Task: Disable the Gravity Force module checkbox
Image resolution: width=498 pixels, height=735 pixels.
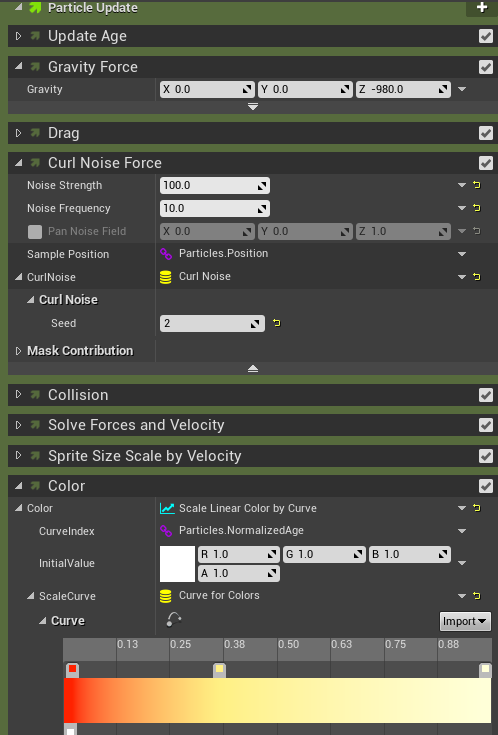Action: tap(486, 67)
